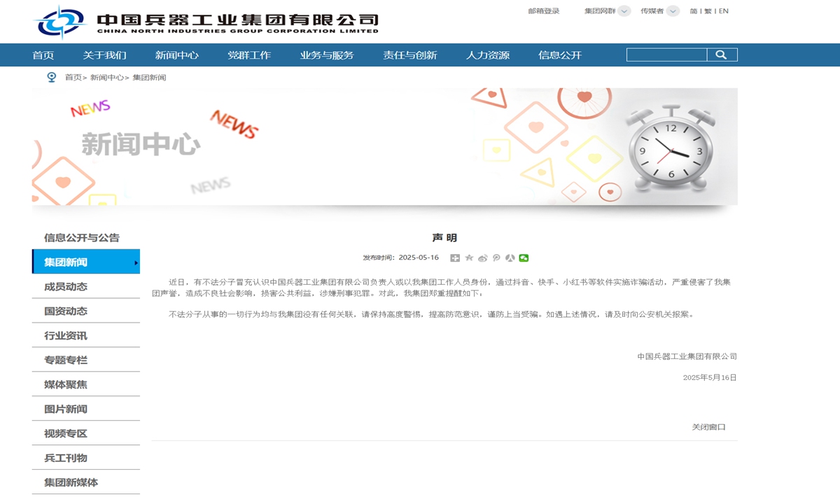Viewport: 840px width, 504px height.
Task: Switch language to EN
Action: coord(722,10)
